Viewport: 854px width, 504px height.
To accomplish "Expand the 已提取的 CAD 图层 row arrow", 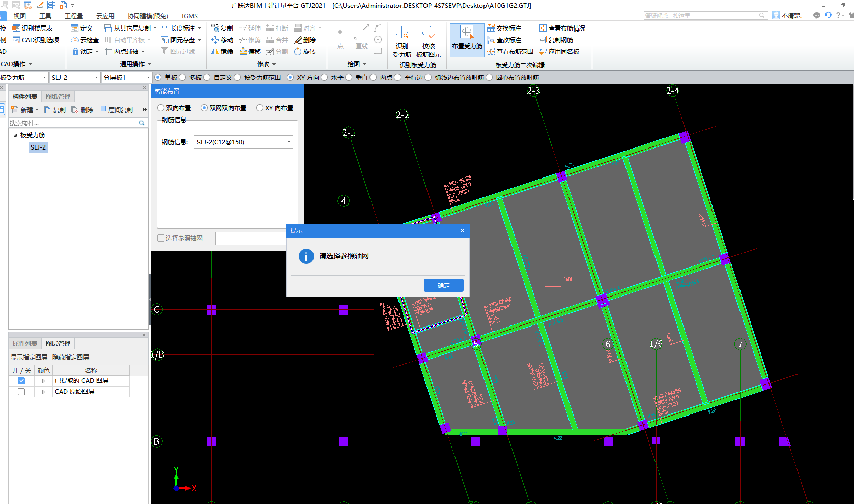I will coord(44,380).
